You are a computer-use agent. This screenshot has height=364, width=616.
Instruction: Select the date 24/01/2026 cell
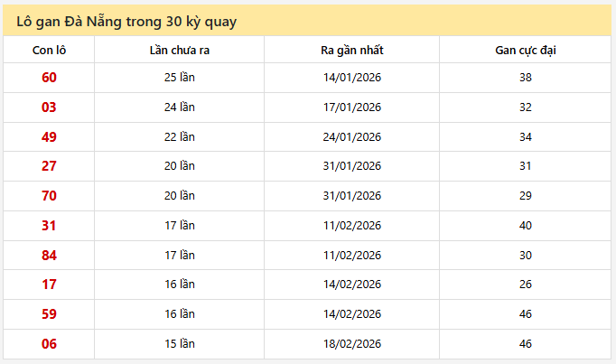point(352,137)
